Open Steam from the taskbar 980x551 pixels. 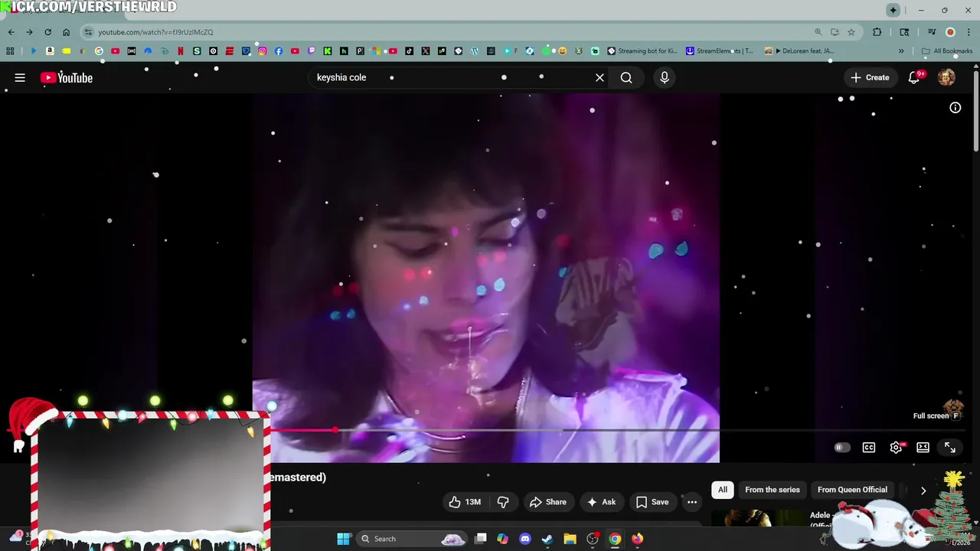click(x=547, y=539)
